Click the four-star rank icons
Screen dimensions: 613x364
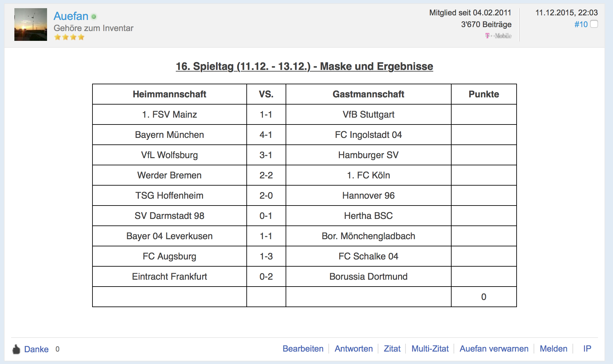(x=69, y=37)
